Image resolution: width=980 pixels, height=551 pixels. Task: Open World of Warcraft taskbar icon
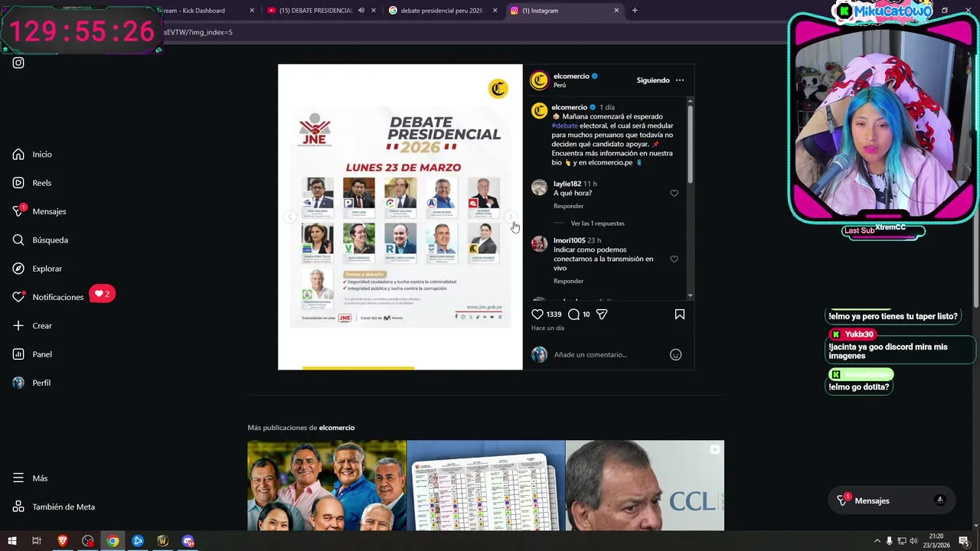point(162,541)
